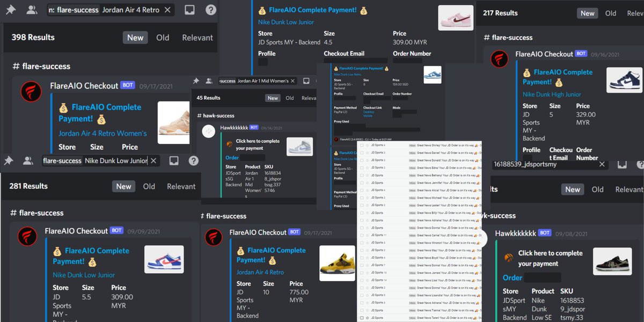Open the pink Nike Dunk Low shoe thumbnail
The height and width of the screenshot is (322, 644).
pos(456,18)
